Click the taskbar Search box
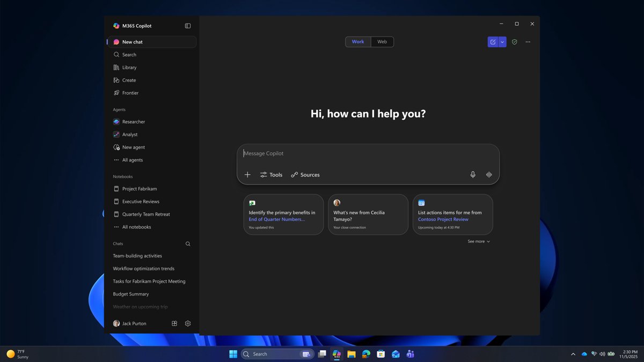Viewport: 644px width, 362px height. [277, 354]
